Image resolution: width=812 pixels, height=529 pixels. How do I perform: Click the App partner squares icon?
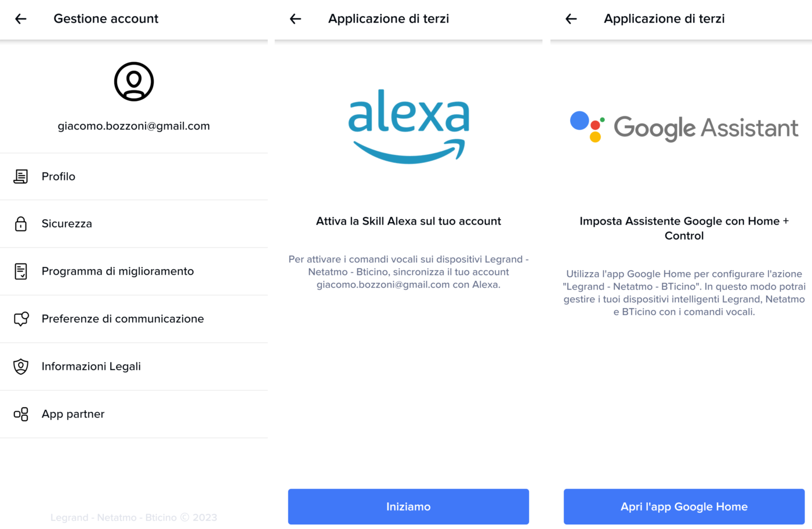click(21, 414)
